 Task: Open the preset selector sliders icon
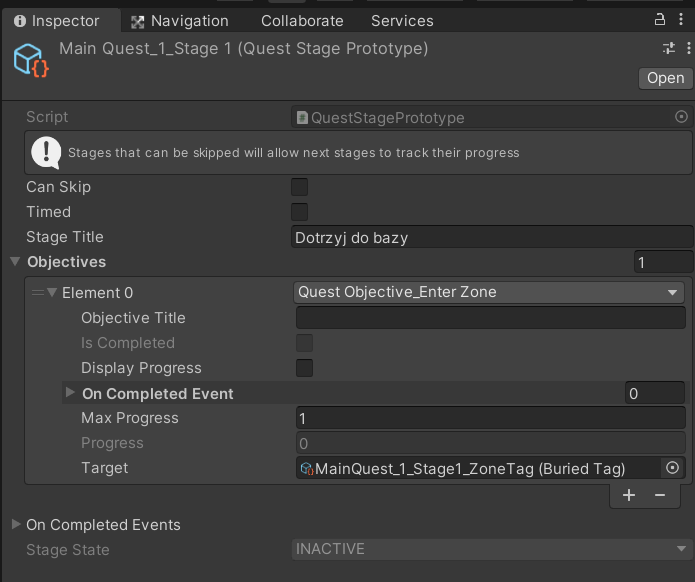[669, 48]
